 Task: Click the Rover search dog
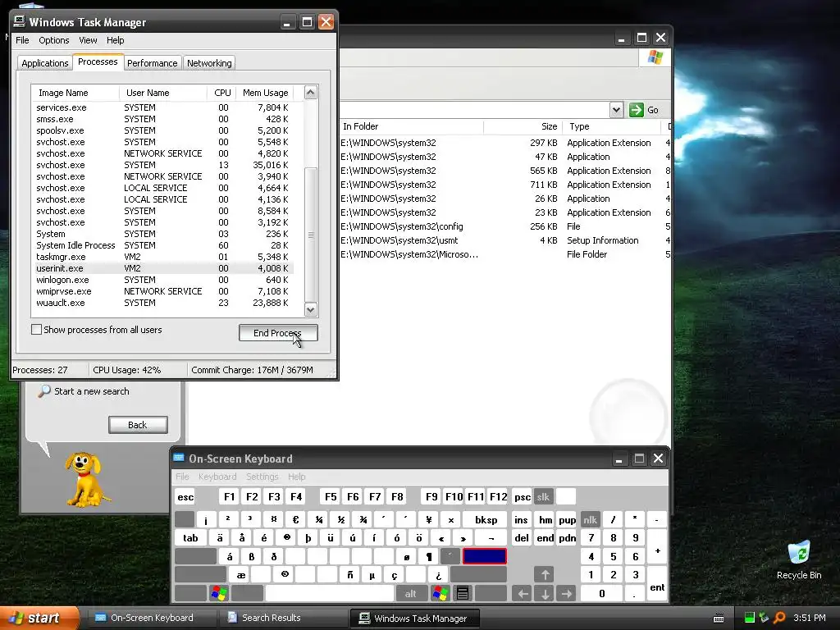tap(86, 479)
